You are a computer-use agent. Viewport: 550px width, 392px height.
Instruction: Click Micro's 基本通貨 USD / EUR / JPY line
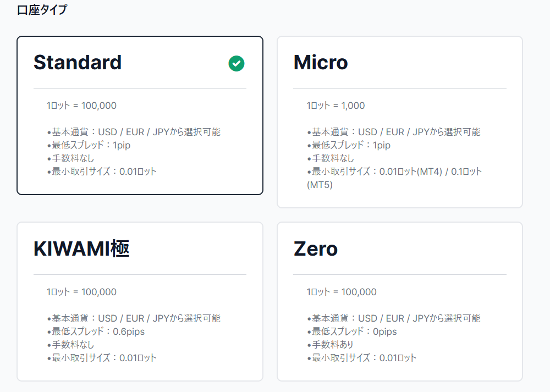click(x=394, y=132)
